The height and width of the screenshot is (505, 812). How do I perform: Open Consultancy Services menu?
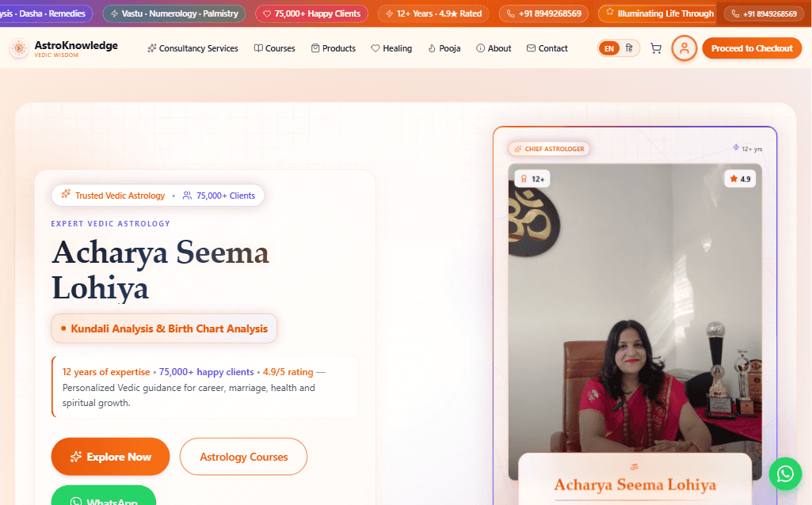[x=193, y=48]
